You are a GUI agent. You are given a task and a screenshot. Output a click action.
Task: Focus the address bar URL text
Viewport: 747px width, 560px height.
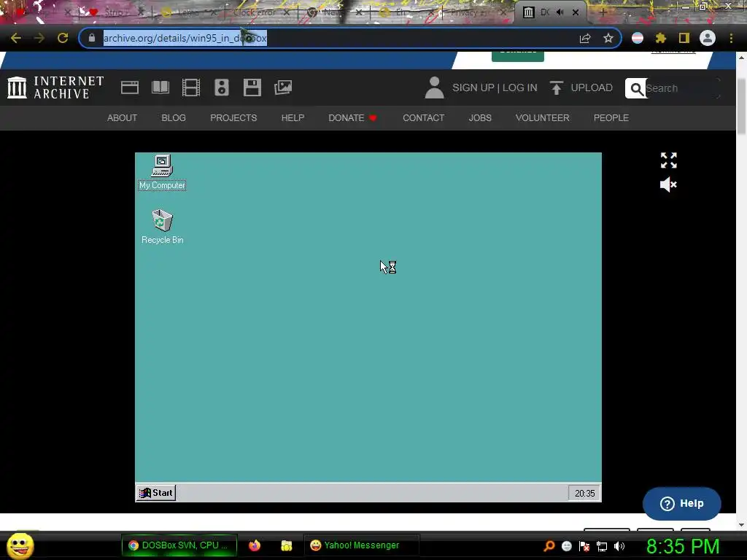185,38
